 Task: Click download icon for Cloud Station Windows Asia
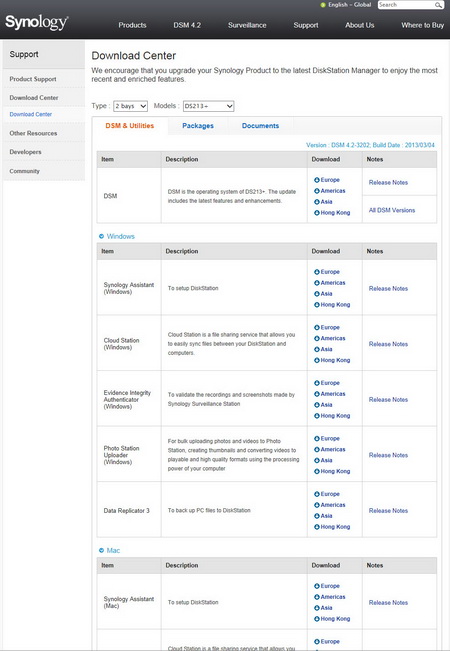coord(317,349)
